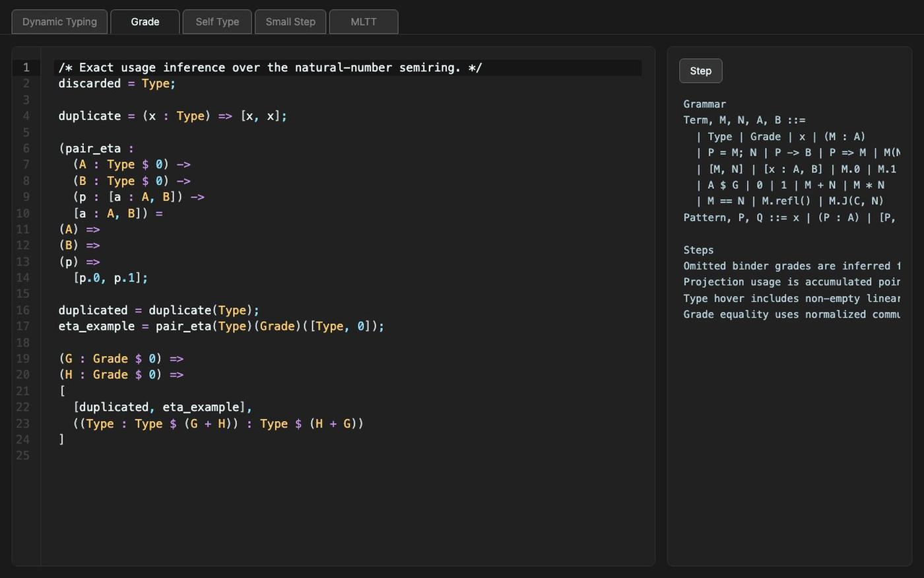Screen dimensions: 924x578
Task: Click the closing bracket on line 24
Action: (x=61, y=439)
